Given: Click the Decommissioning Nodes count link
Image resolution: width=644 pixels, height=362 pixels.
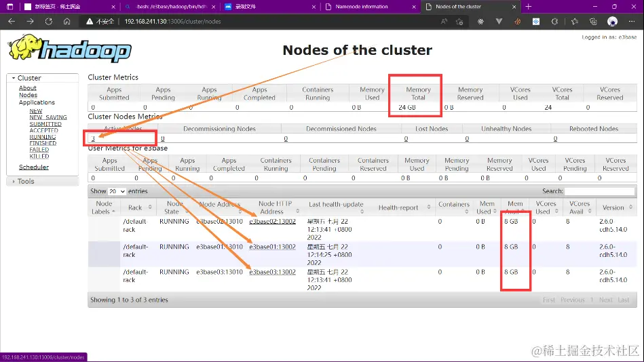Looking at the screenshot, I should [163, 139].
